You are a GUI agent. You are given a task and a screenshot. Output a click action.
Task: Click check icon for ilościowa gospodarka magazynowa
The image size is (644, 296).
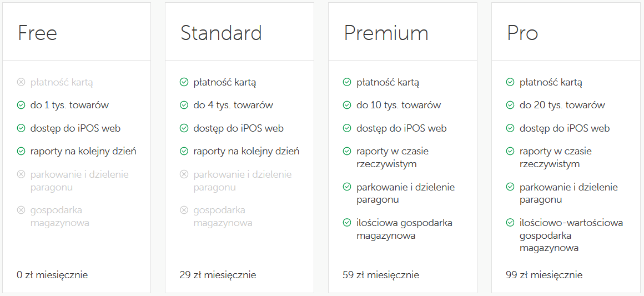tap(347, 223)
